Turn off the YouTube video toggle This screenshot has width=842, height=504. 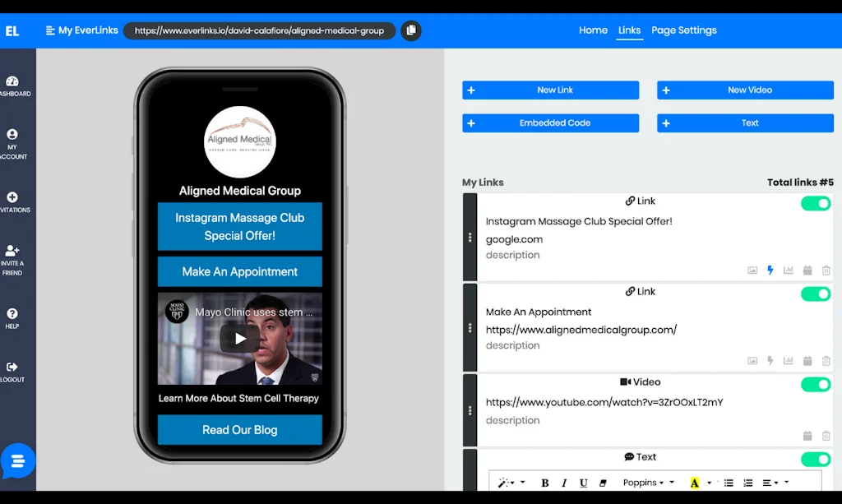point(815,384)
